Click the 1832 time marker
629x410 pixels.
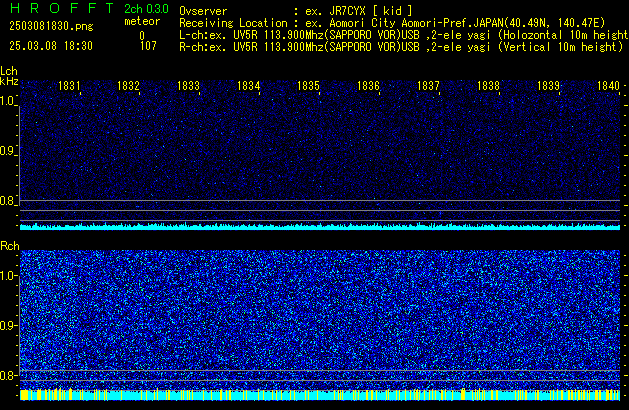click(128, 86)
